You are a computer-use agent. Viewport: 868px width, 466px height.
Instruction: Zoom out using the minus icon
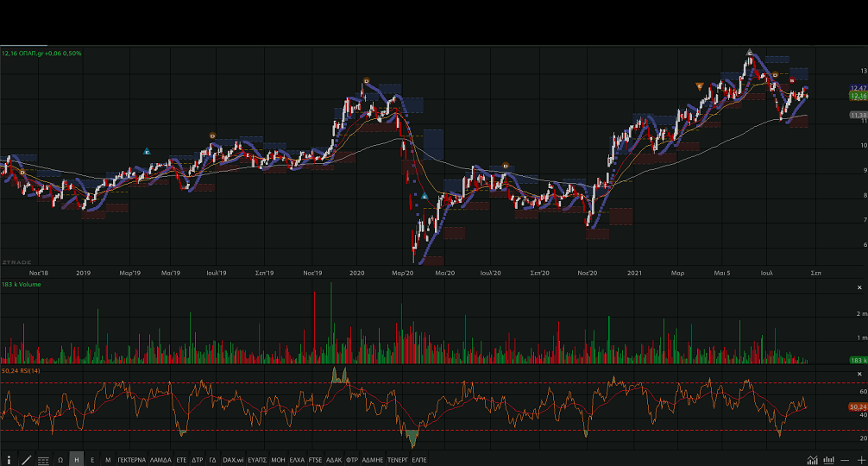click(x=845, y=460)
